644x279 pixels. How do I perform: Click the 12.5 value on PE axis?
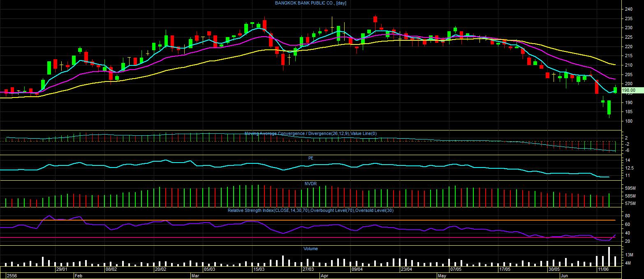pyautogui.click(x=629, y=168)
